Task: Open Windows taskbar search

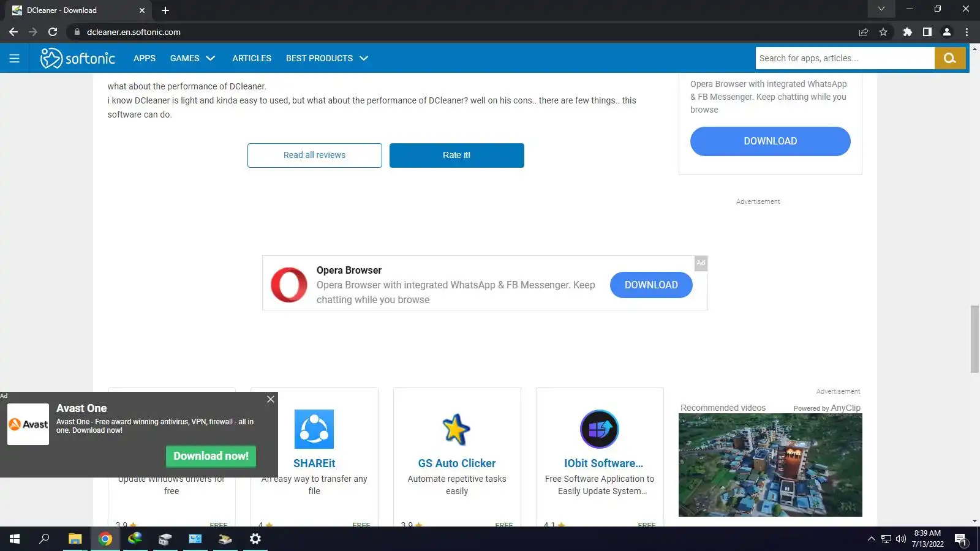Action: [x=44, y=539]
